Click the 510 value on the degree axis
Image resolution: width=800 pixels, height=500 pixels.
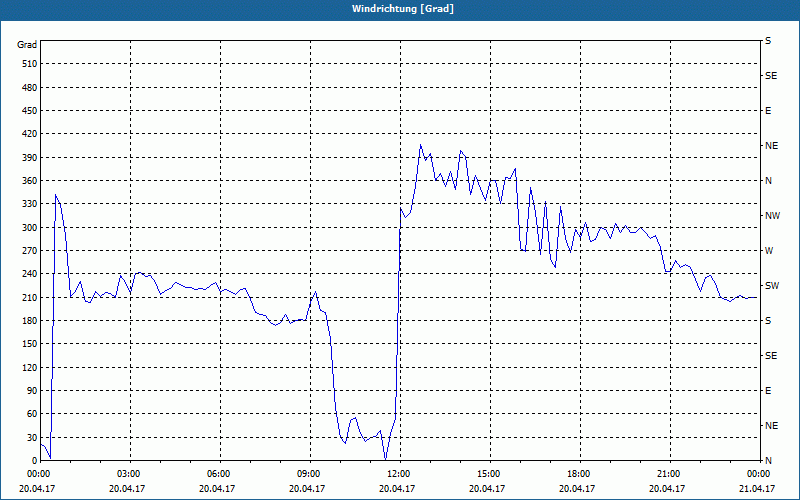tap(30, 64)
